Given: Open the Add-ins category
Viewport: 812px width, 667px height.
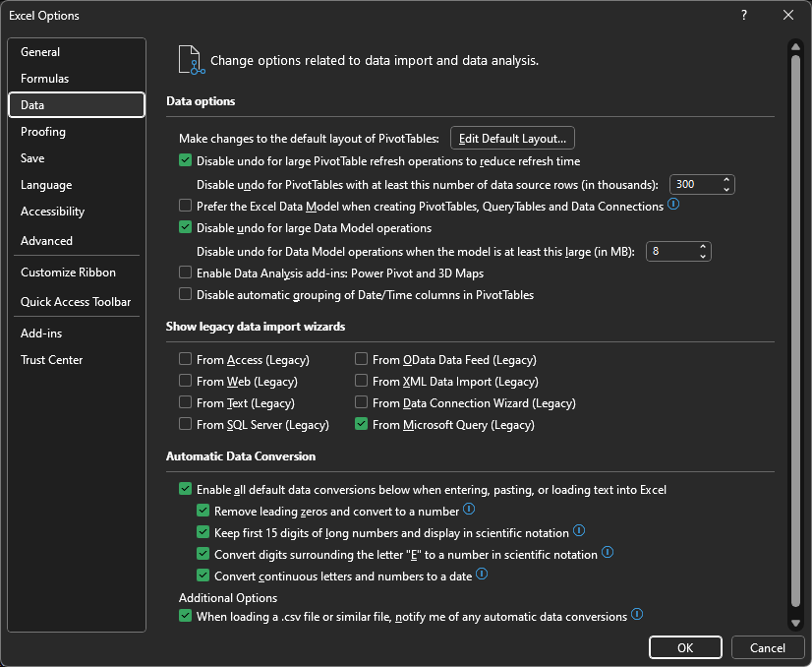Looking at the screenshot, I should pyautogui.click(x=77, y=333).
